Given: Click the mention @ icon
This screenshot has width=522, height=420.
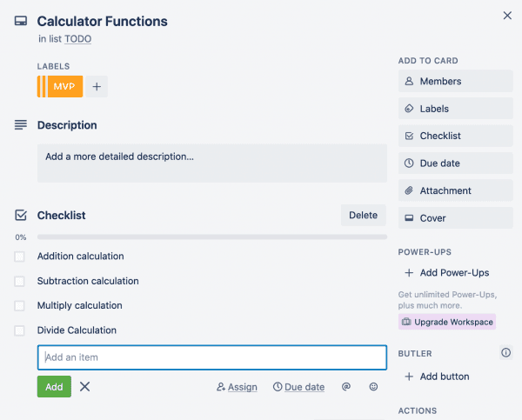Looking at the screenshot, I should [345, 387].
